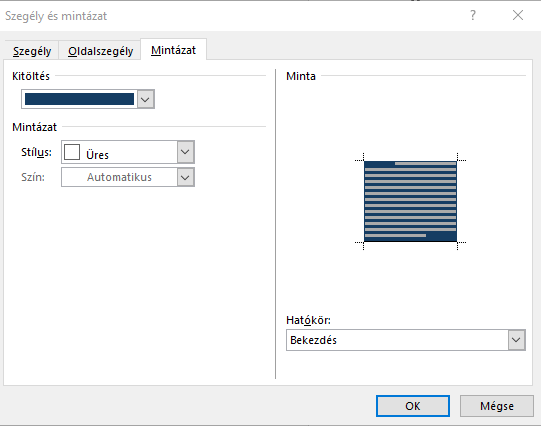The image size is (541, 426).
Task: Confirm with the OK button
Action: tap(413, 406)
